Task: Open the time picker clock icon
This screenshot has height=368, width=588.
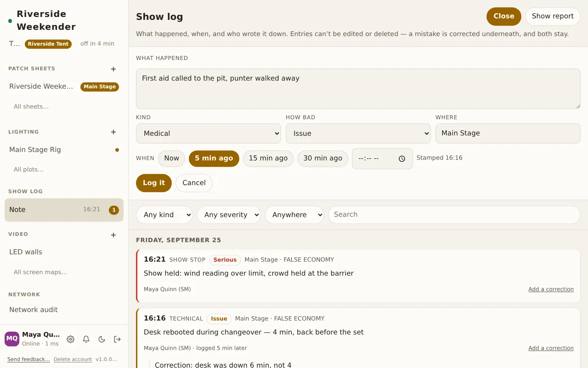Action: (x=402, y=159)
